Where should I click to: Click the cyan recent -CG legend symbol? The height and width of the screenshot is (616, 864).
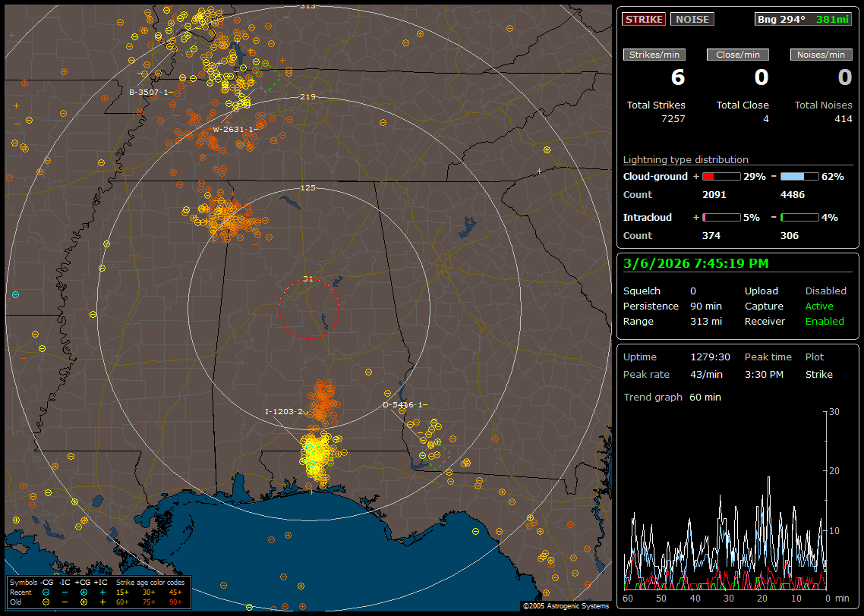[x=46, y=592]
